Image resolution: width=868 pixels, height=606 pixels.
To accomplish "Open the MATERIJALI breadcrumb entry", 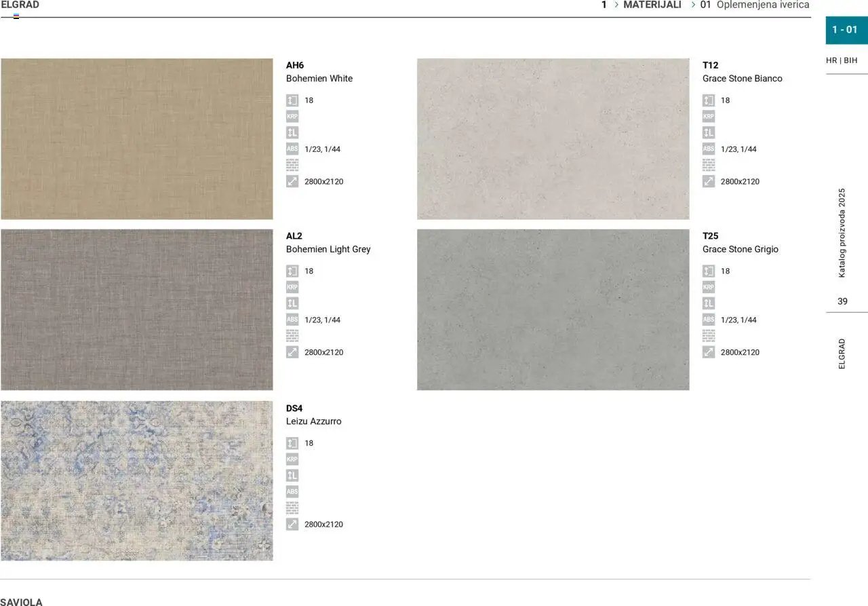I will pos(652,5).
